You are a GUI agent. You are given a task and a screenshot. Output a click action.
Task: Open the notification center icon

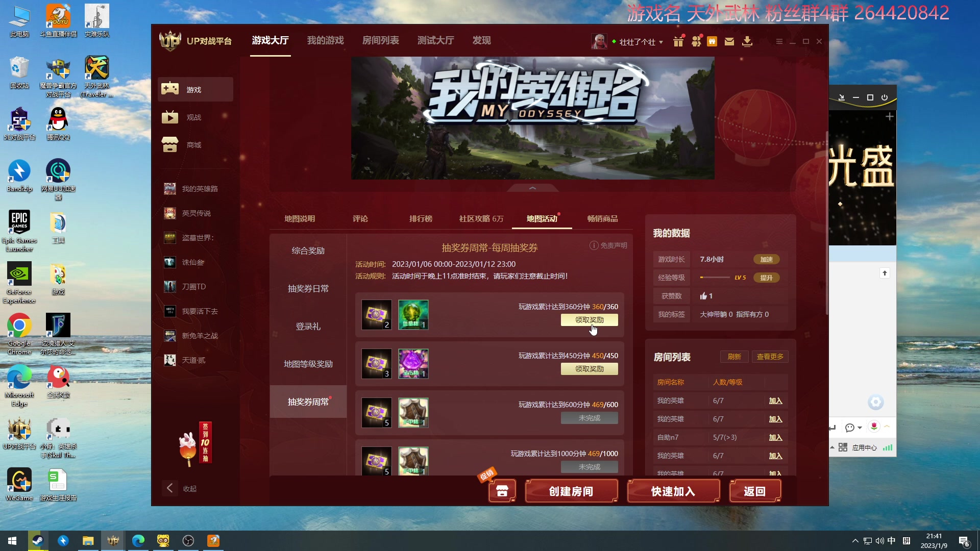tap(964, 541)
